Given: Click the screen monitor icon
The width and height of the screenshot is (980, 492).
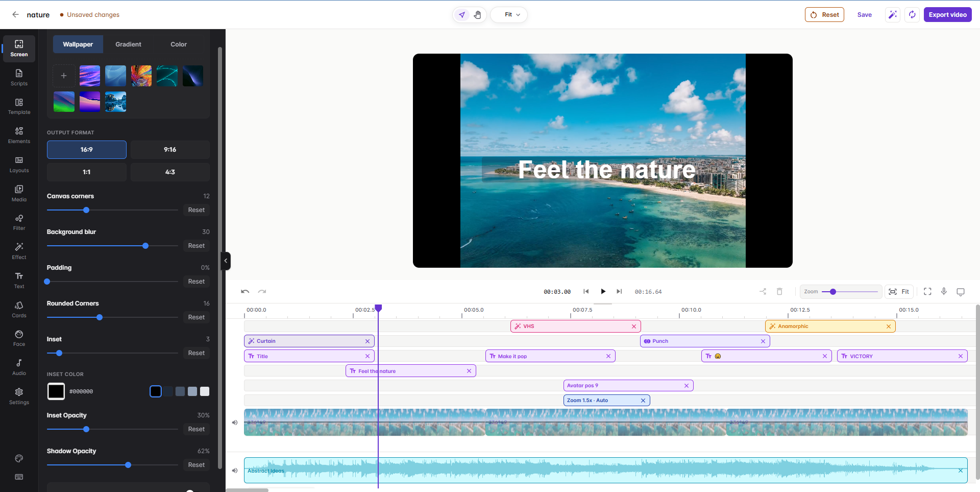Looking at the screenshot, I should click(960, 292).
